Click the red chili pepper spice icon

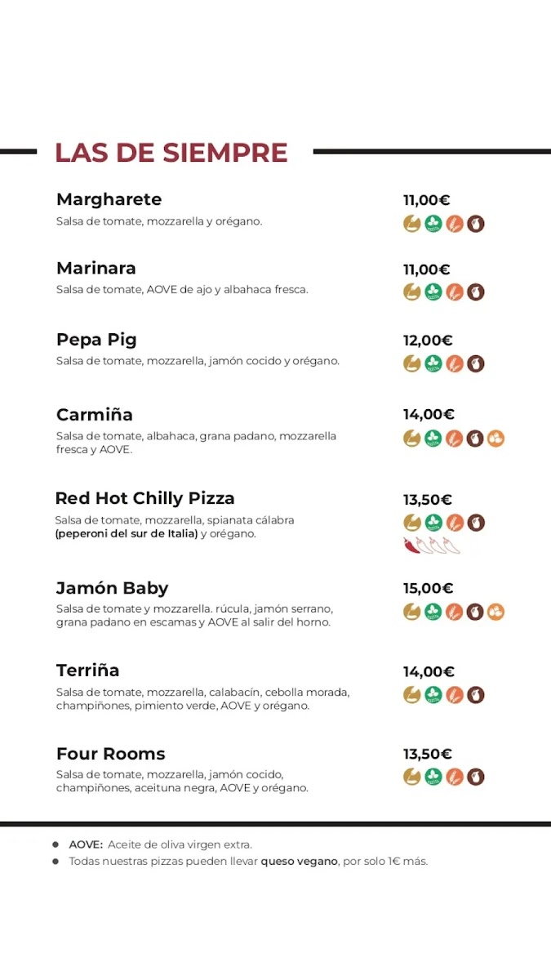pos(411,546)
